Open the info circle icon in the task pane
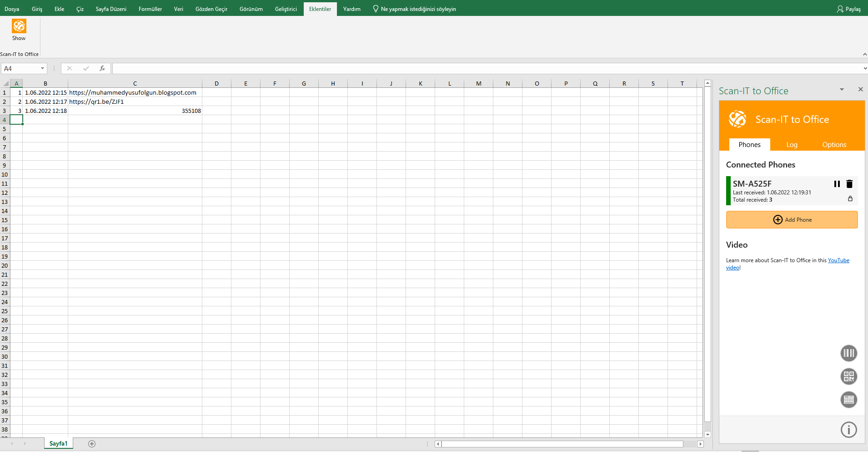Viewport: 868px width, 452px height. tap(849, 430)
